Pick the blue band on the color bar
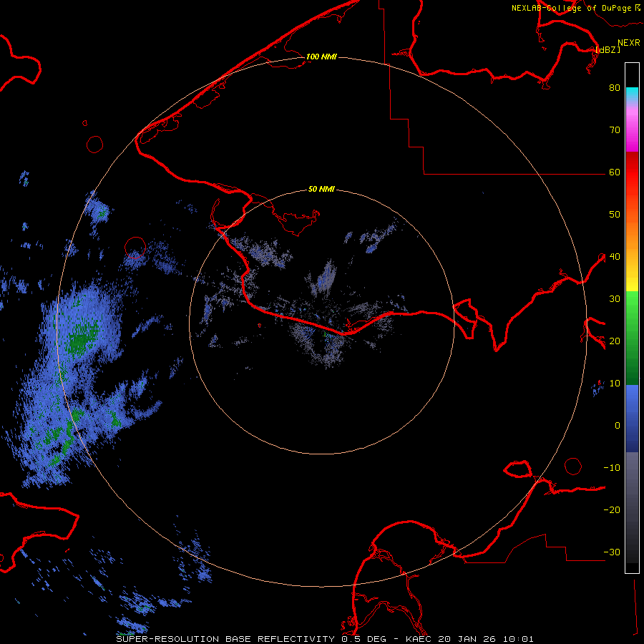The height and width of the screenshot is (644, 644). click(x=632, y=418)
